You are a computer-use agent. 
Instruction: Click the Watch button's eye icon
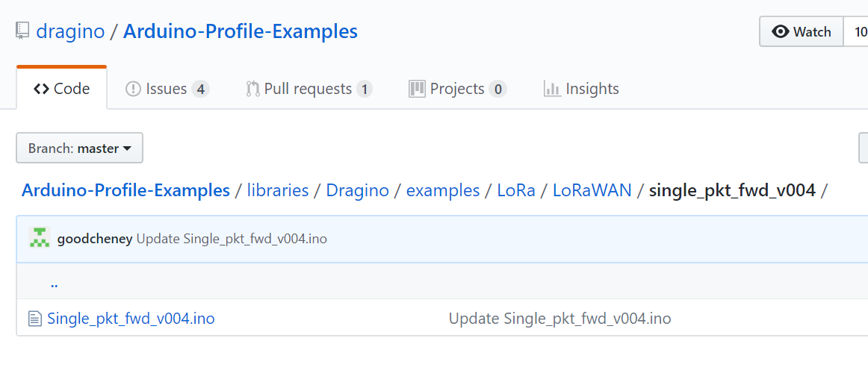(781, 32)
